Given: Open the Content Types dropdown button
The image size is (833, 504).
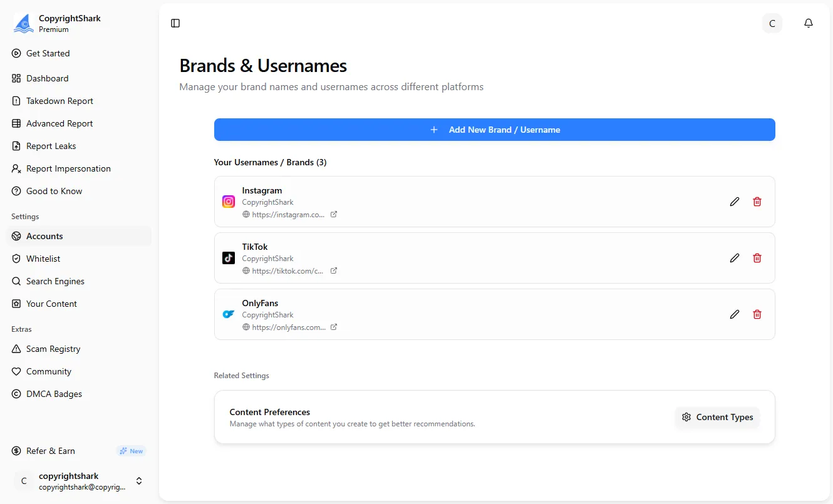Looking at the screenshot, I should click(x=717, y=417).
